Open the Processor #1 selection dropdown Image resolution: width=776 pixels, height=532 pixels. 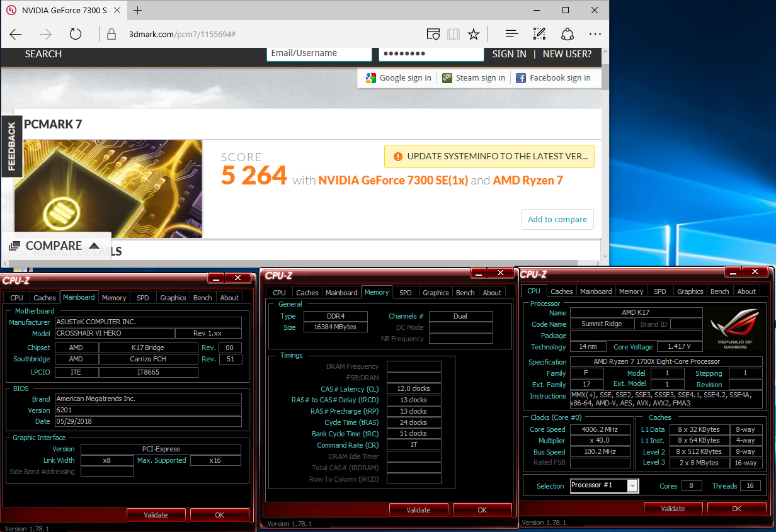(x=605, y=485)
